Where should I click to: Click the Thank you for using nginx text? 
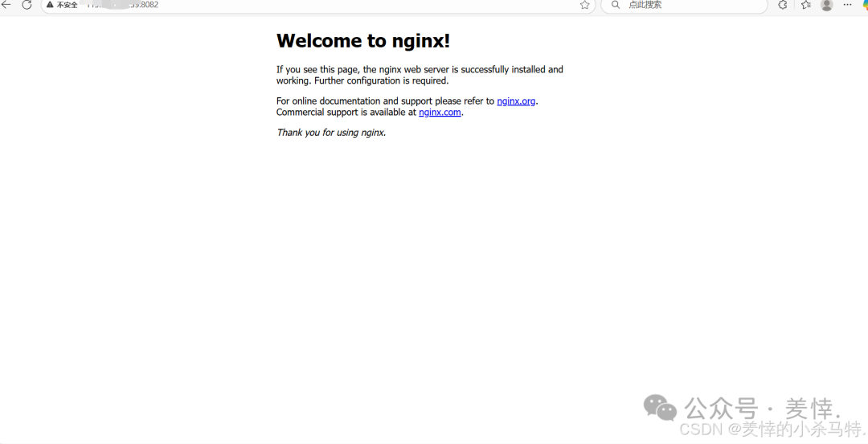pyautogui.click(x=331, y=133)
